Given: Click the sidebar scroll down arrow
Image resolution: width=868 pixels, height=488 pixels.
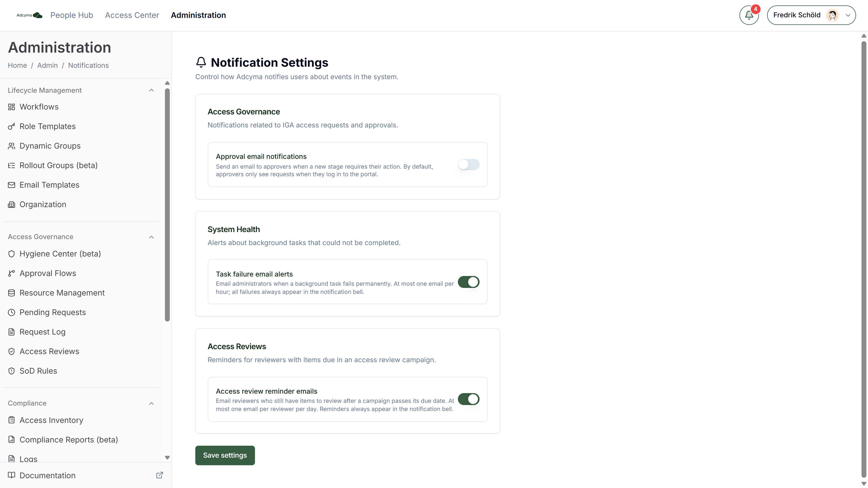Looking at the screenshot, I should (167, 458).
